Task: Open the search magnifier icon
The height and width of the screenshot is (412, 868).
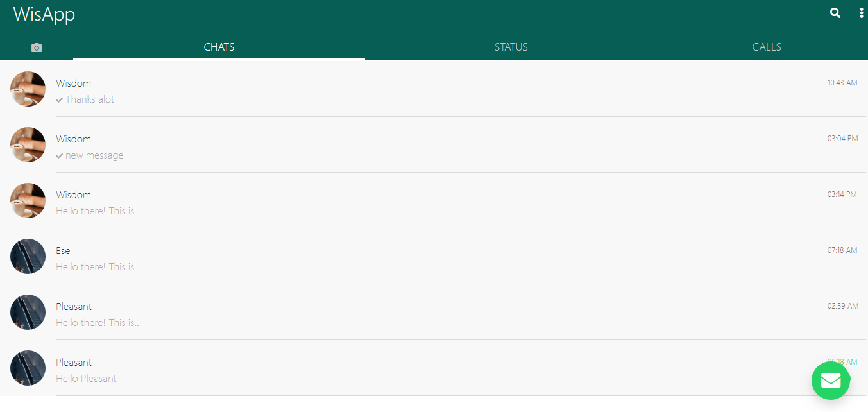Action: click(x=835, y=13)
